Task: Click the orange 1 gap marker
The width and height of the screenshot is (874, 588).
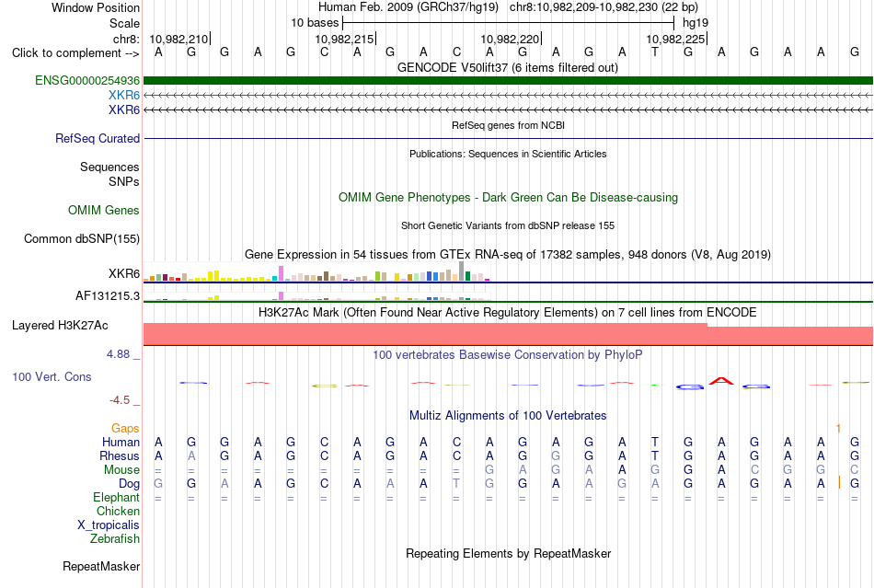Action: point(838,428)
